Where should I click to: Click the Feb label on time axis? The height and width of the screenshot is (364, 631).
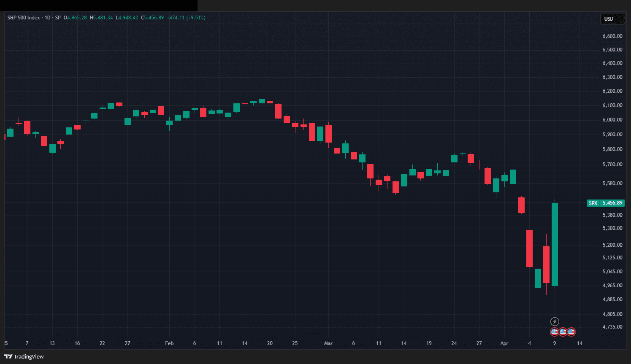pos(169,343)
